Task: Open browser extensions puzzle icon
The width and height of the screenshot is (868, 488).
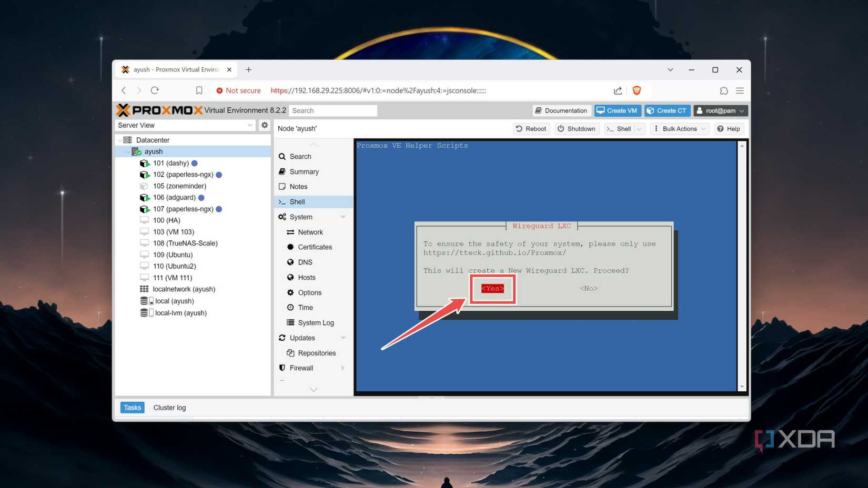Action: (724, 90)
